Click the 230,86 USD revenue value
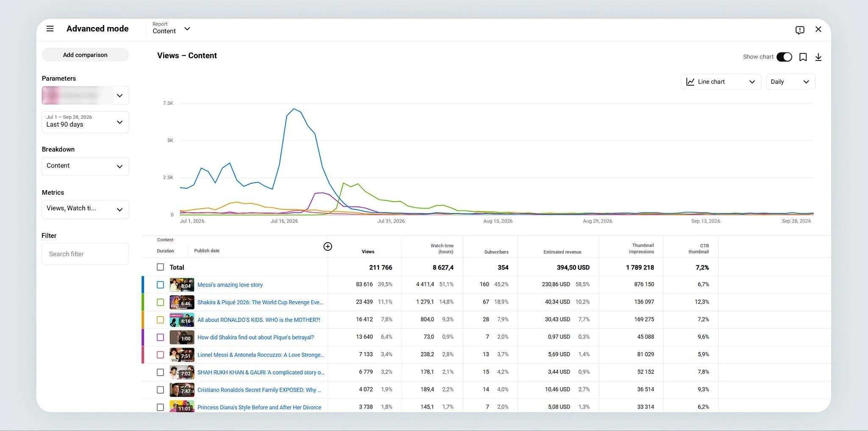This screenshot has height=431, width=868. tap(556, 284)
